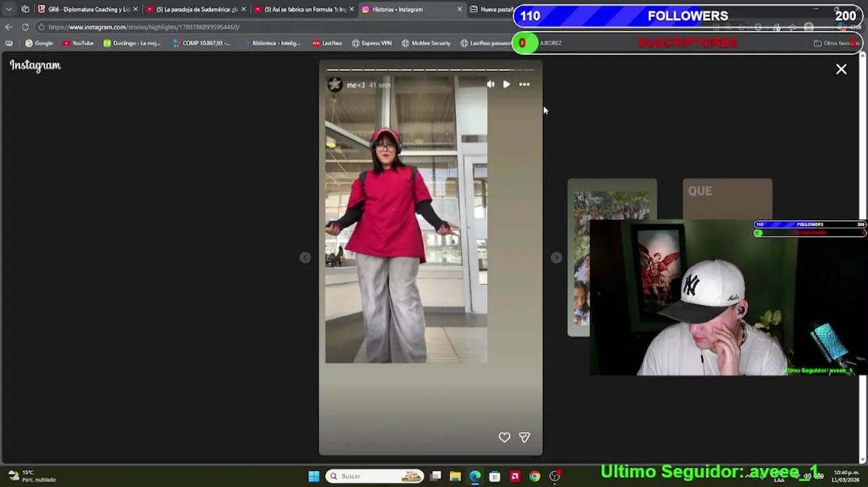Reload the page with refresh icon
This screenshot has width=868, height=487.
25,27
